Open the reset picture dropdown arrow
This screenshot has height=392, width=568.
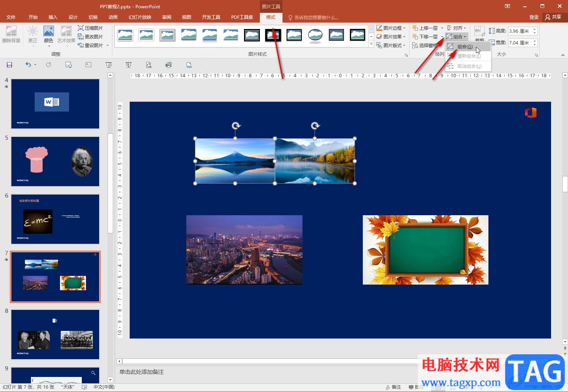(108, 46)
